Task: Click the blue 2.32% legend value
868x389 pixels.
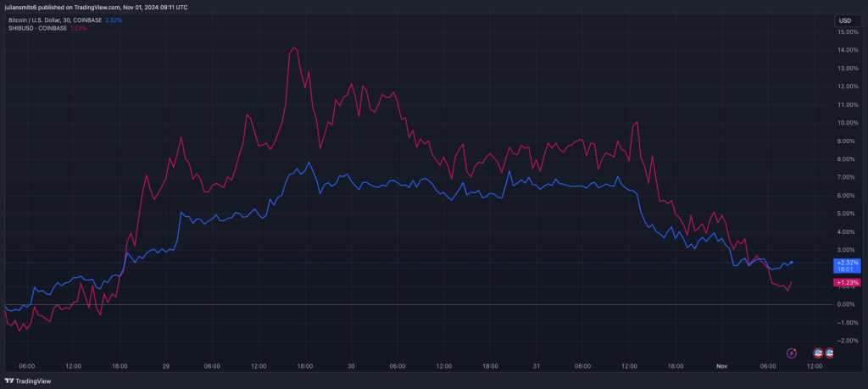Action: click(x=114, y=20)
